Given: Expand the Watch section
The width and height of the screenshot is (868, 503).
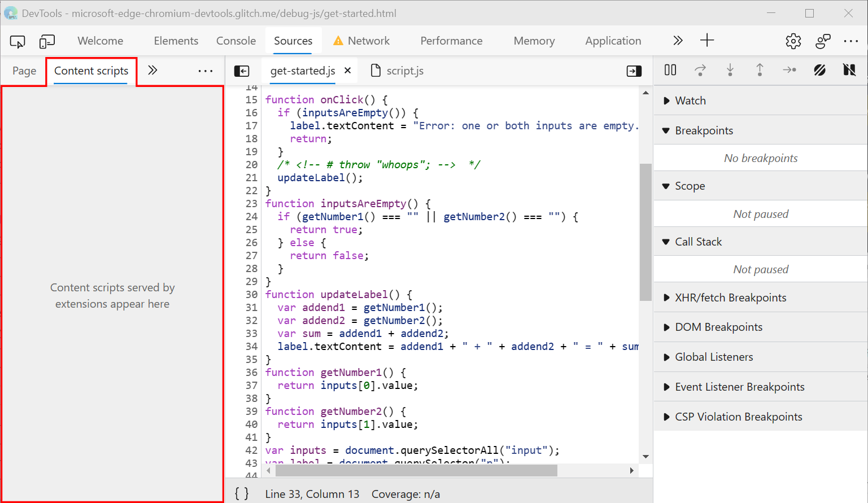Looking at the screenshot, I should [x=761, y=100].
